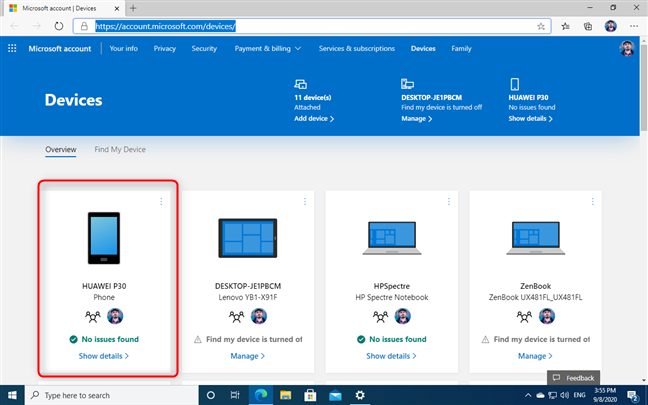Open a new browser tab
This screenshot has width=648, height=405.
(x=133, y=8)
